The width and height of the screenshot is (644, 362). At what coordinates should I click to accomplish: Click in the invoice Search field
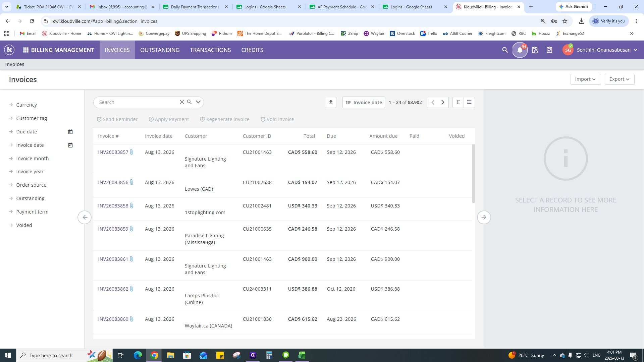point(138,102)
